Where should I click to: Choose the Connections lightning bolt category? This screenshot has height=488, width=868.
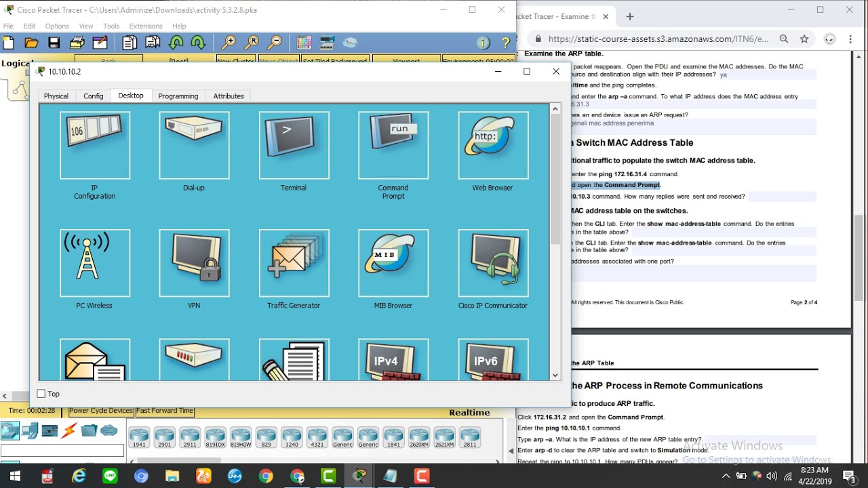(69, 430)
